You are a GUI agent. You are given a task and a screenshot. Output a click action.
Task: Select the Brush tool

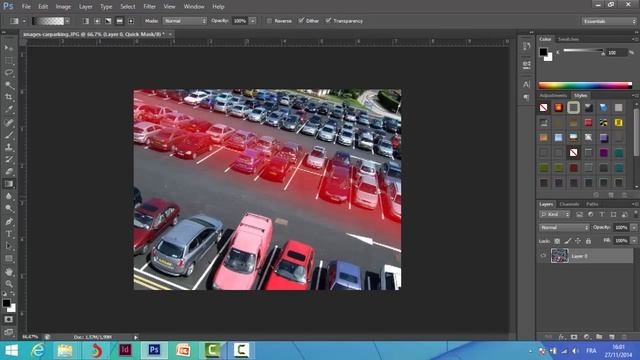(x=9, y=135)
